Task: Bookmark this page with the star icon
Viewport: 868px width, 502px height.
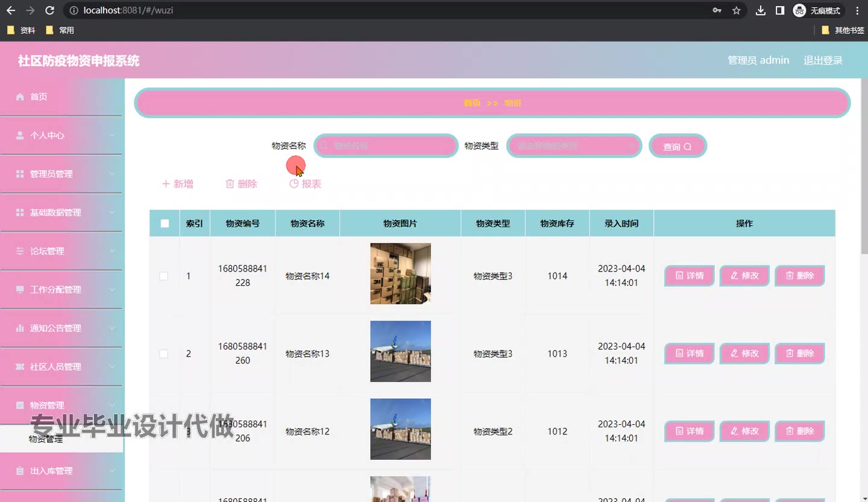Action: point(736,10)
